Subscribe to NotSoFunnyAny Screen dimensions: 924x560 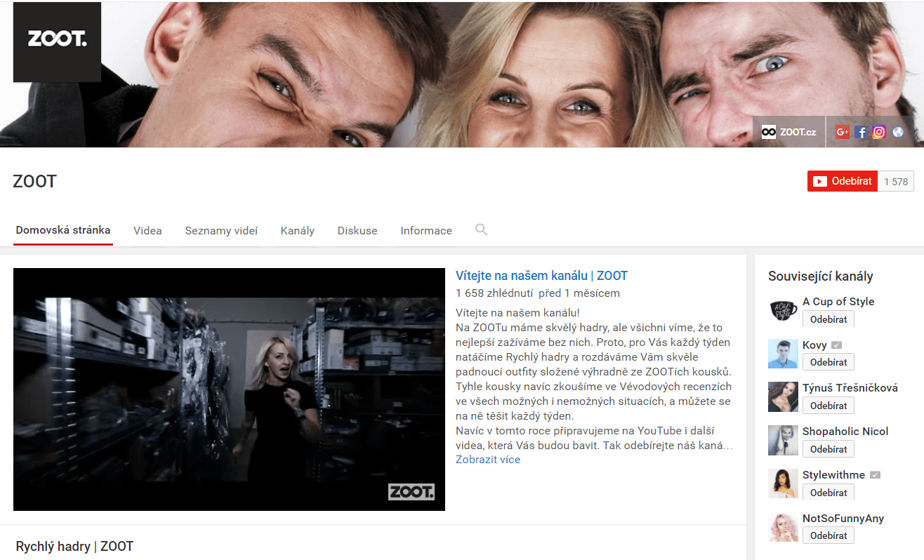[x=829, y=535]
